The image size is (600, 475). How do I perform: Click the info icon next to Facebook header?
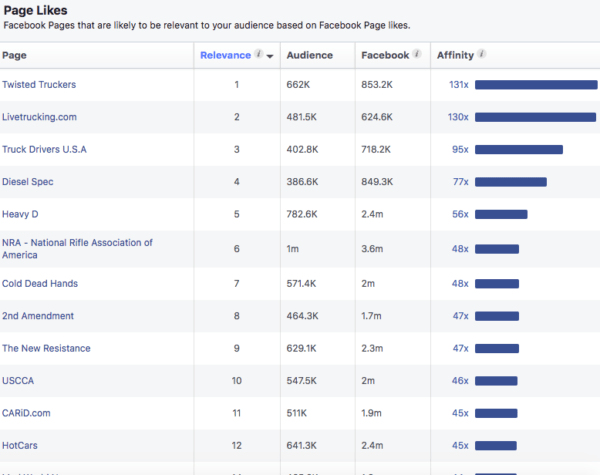417,54
